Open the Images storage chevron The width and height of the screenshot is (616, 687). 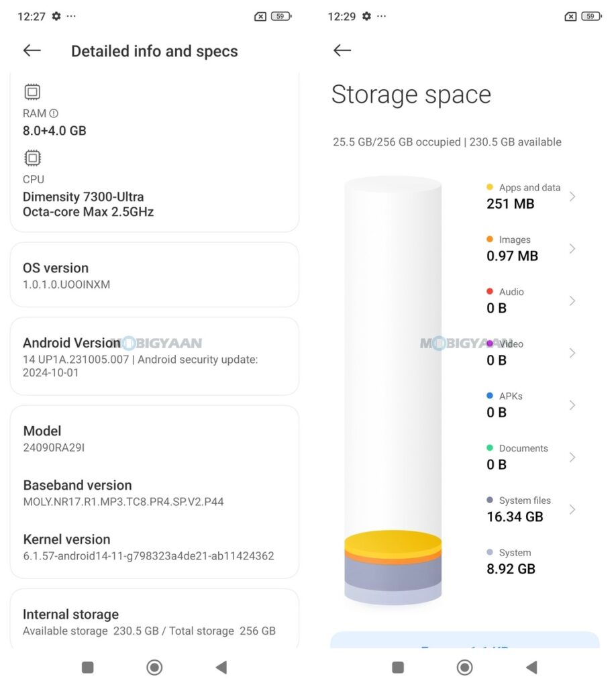[572, 248]
